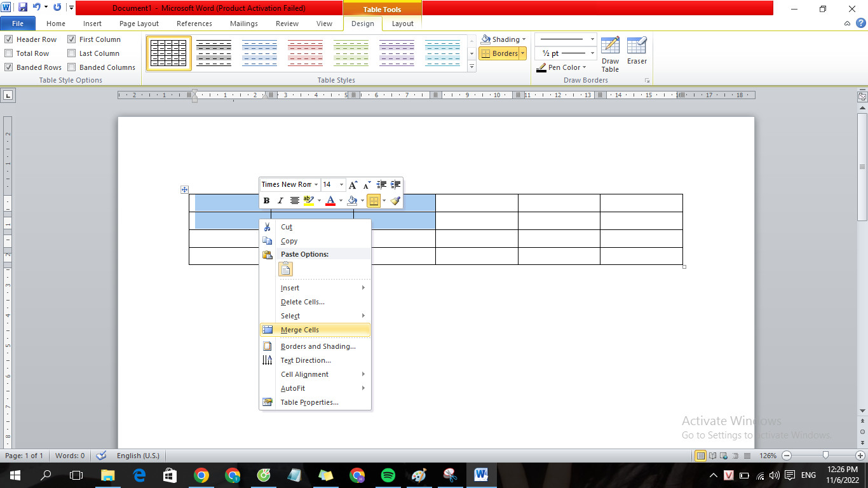Switch to the Page Layout tab
The width and height of the screenshot is (868, 488).
click(x=139, y=24)
